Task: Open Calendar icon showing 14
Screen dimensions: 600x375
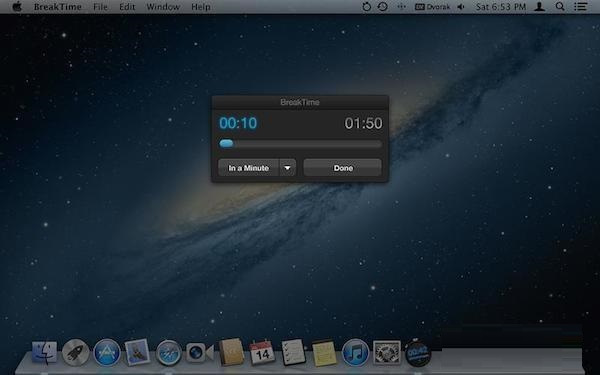Action: (x=262, y=352)
